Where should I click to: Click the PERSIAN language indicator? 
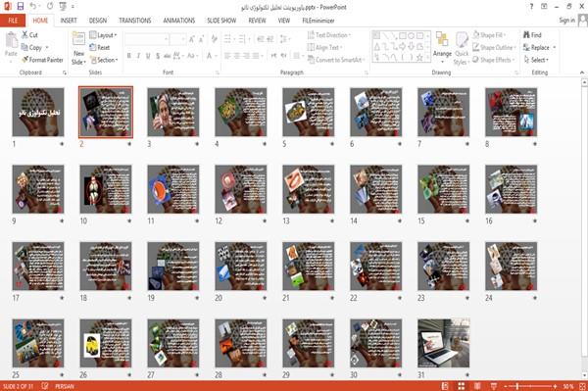click(x=65, y=386)
